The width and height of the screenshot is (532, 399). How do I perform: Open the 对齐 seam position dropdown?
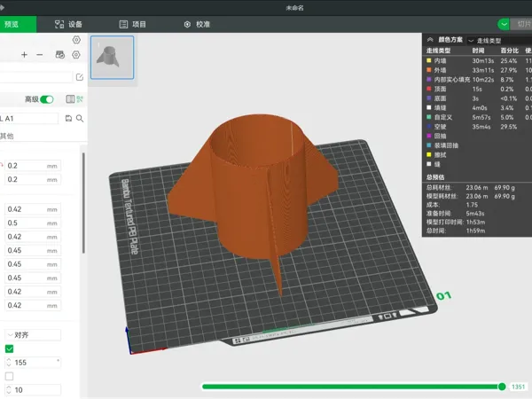coord(33,335)
